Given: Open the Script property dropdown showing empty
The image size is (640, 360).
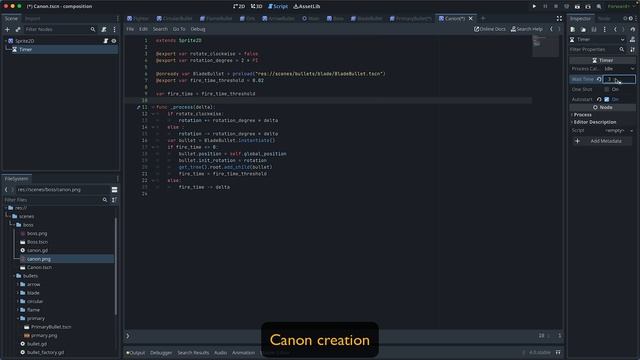Looking at the screenshot, I should click(x=619, y=131).
